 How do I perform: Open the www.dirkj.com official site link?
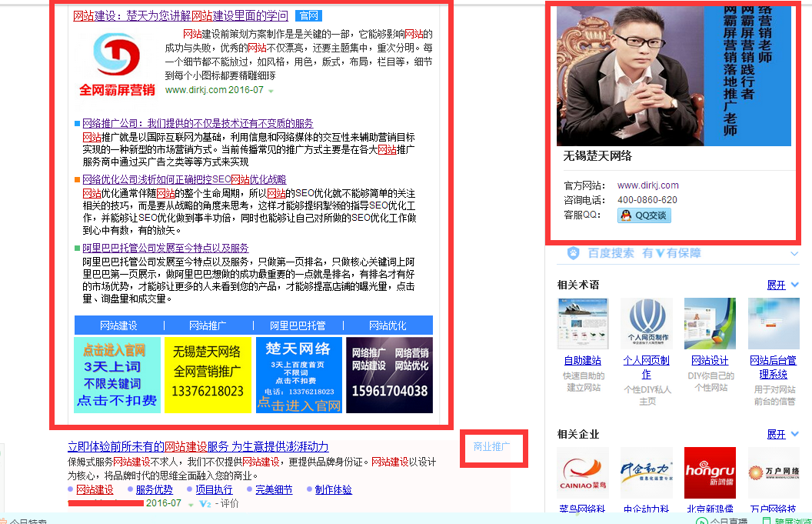(648, 185)
